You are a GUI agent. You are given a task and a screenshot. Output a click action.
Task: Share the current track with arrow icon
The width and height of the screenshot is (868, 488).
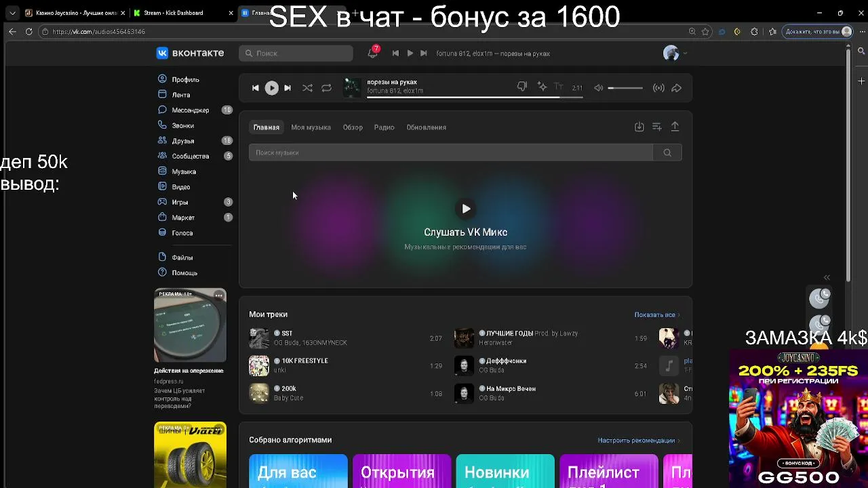[x=676, y=88]
